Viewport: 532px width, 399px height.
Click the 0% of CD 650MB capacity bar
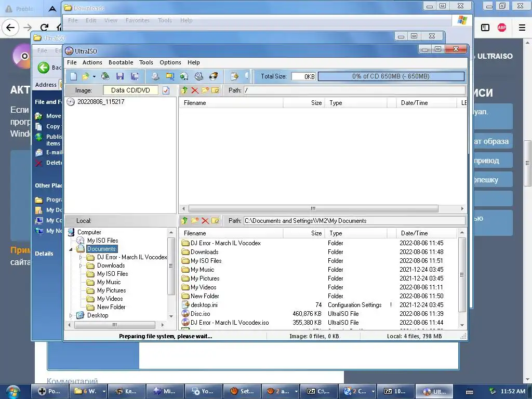click(x=391, y=76)
